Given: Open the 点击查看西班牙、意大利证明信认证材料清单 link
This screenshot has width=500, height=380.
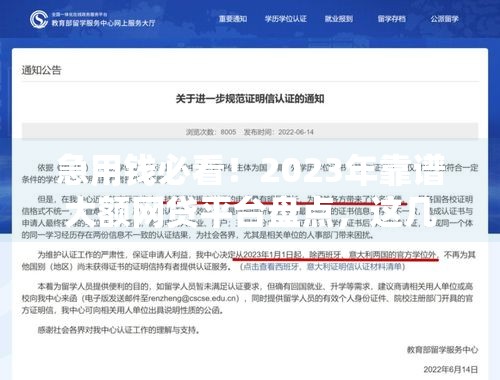Looking at the screenshot, I should click(323, 267).
